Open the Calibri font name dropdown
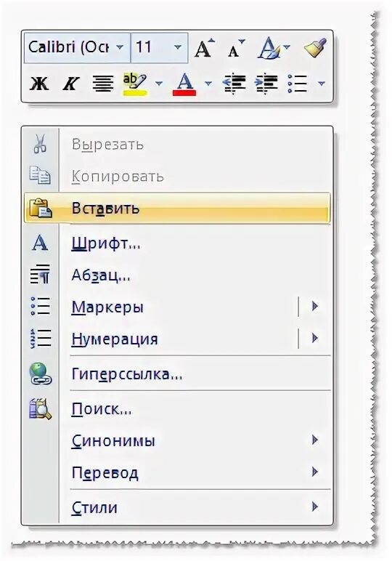392x561 pixels. click(120, 47)
